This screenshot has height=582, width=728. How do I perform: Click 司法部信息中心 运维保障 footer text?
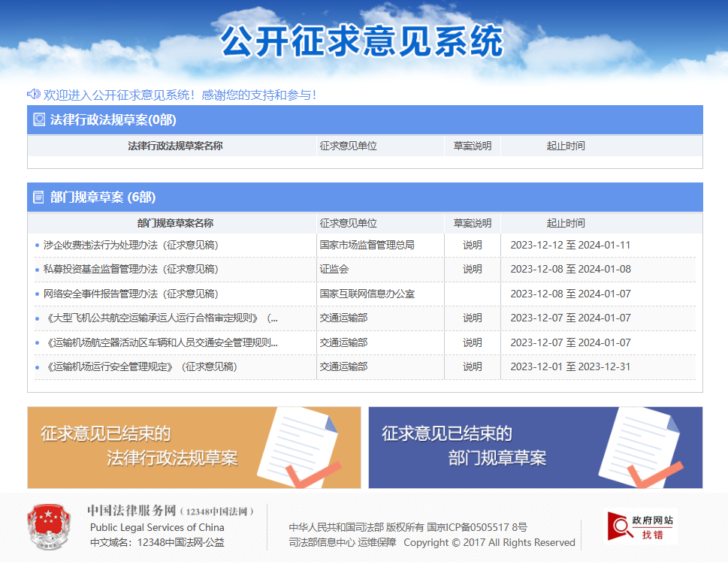click(342, 542)
